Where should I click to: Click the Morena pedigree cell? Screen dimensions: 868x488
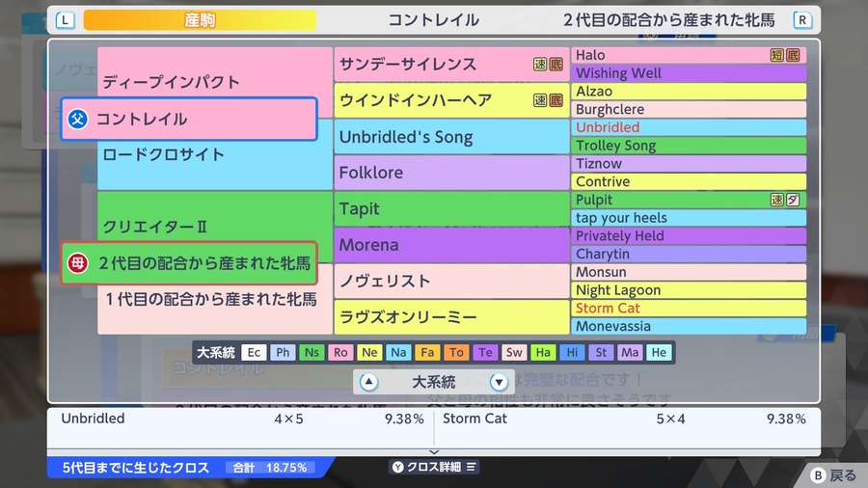click(451, 245)
